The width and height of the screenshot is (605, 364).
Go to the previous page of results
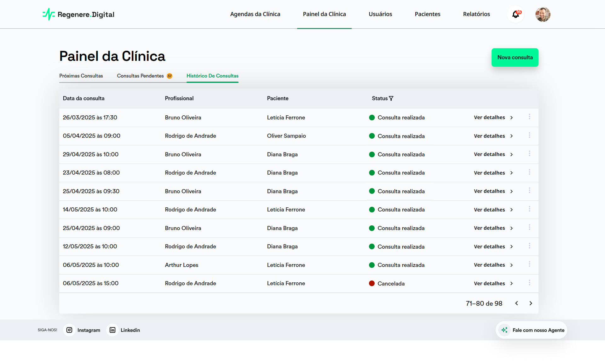(x=516, y=303)
